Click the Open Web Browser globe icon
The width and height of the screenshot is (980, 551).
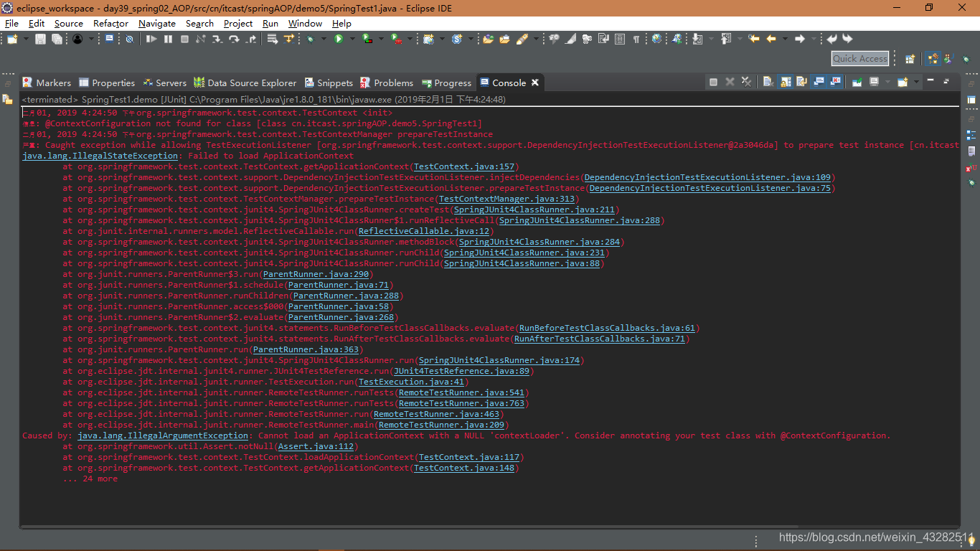pos(656,39)
